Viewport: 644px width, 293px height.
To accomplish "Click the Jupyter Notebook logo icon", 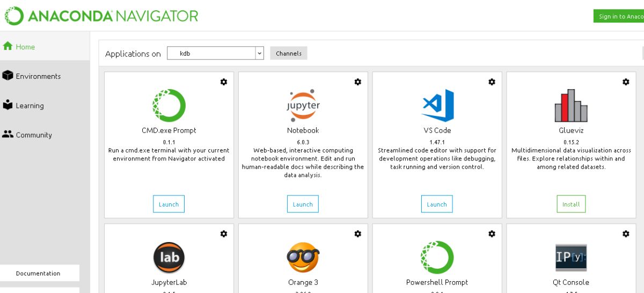I will coord(303,106).
